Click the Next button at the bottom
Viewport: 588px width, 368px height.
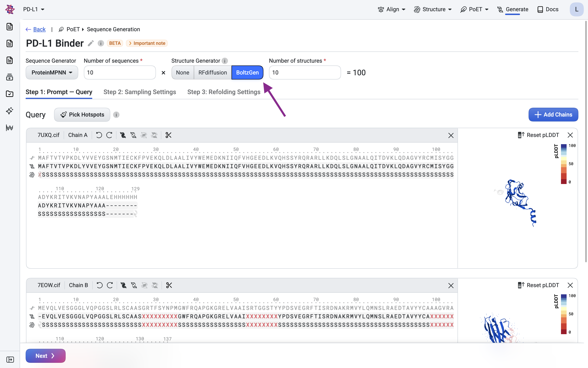pyautogui.click(x=45, y=356)
